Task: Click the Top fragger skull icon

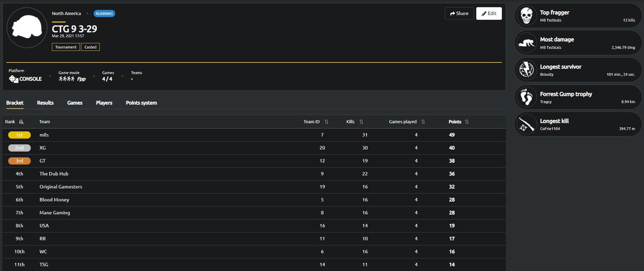Action: (526, 16)
